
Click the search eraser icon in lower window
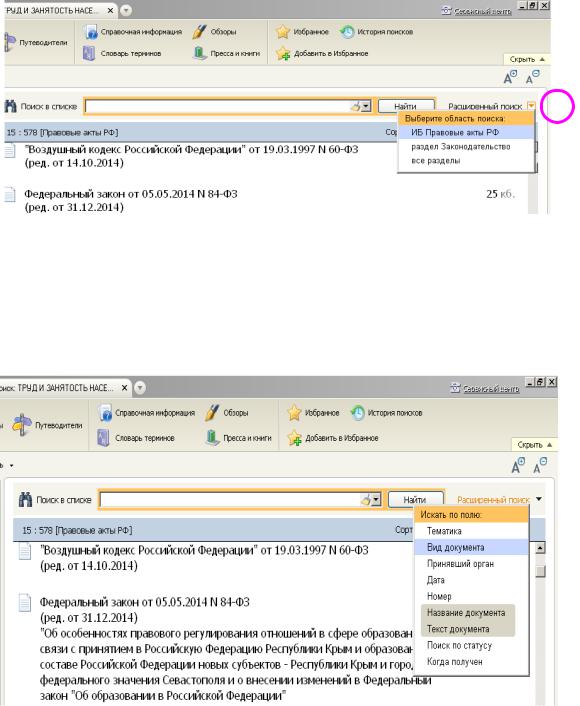click(366, 499)
